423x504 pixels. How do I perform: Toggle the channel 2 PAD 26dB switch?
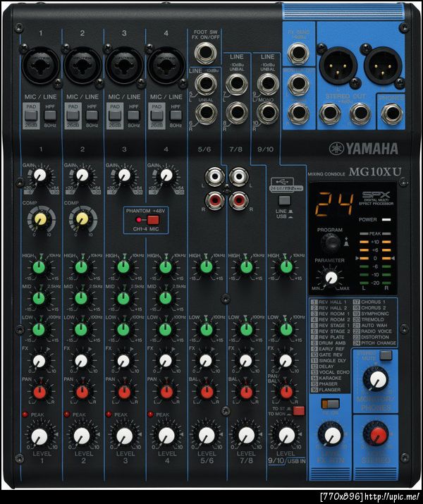pyautogui.click(x=73, y=116)
